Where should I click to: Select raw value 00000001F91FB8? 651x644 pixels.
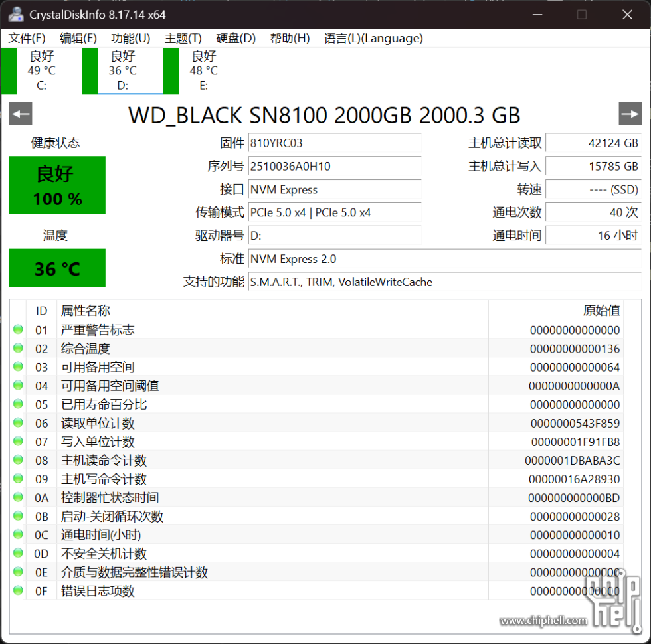pyautogui.click(x=575, y=442)
